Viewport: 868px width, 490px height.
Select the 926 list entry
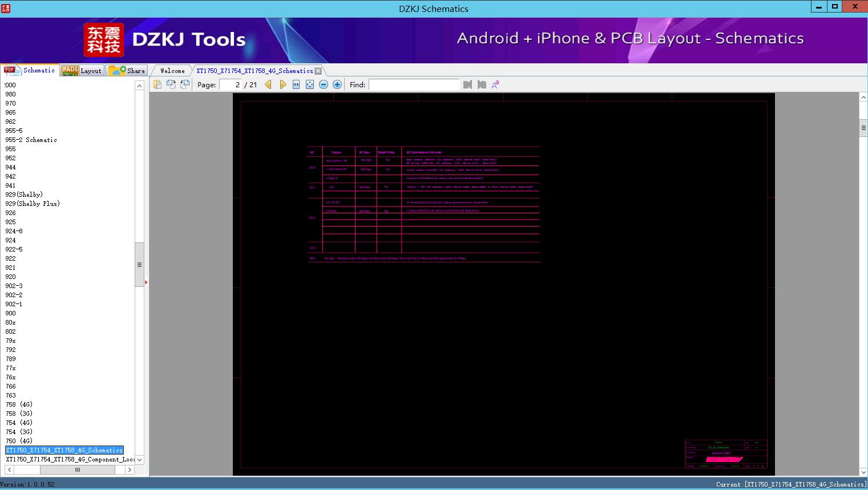pyautogui.click(x=11, y=213)
